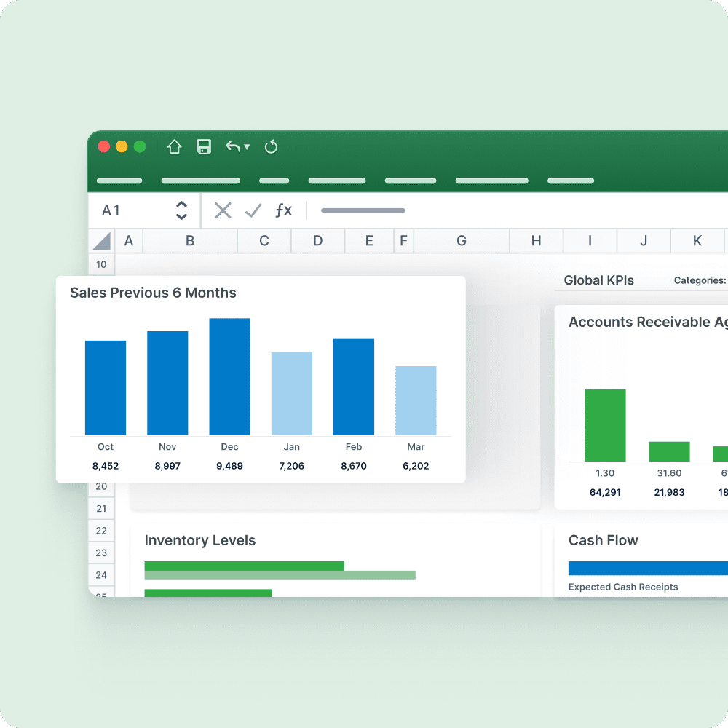The image size is (728, 728).
Task: Open Insert Function with the fx icon
Action: pos(284,210)
